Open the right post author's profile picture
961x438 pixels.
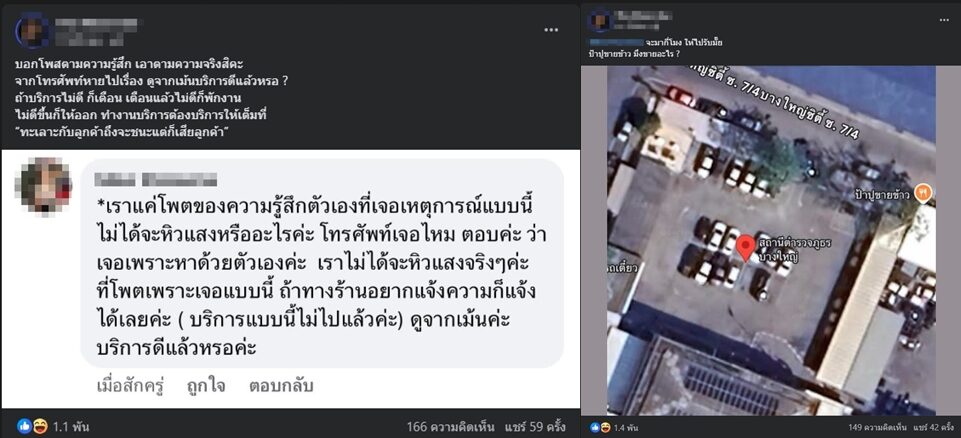[599, 20]
